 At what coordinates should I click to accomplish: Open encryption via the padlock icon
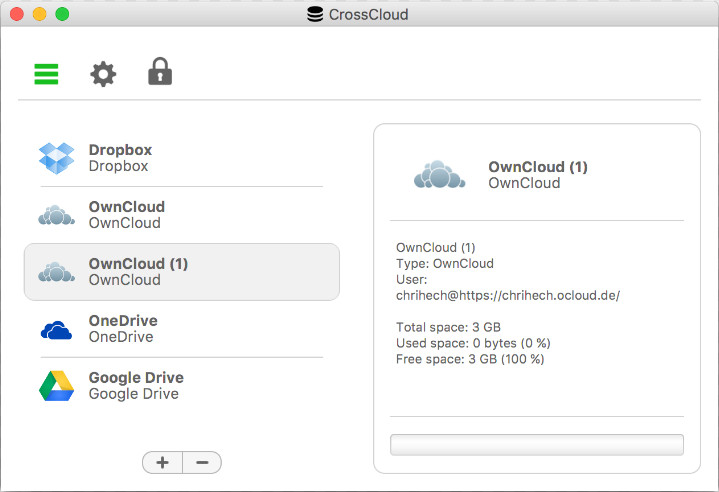[160, 72]
